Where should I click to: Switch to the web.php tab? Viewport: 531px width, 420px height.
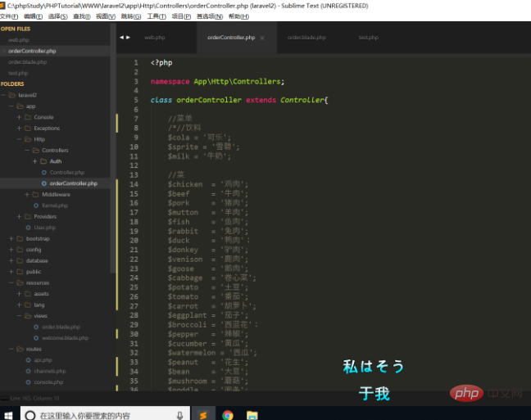click(155, 38)
